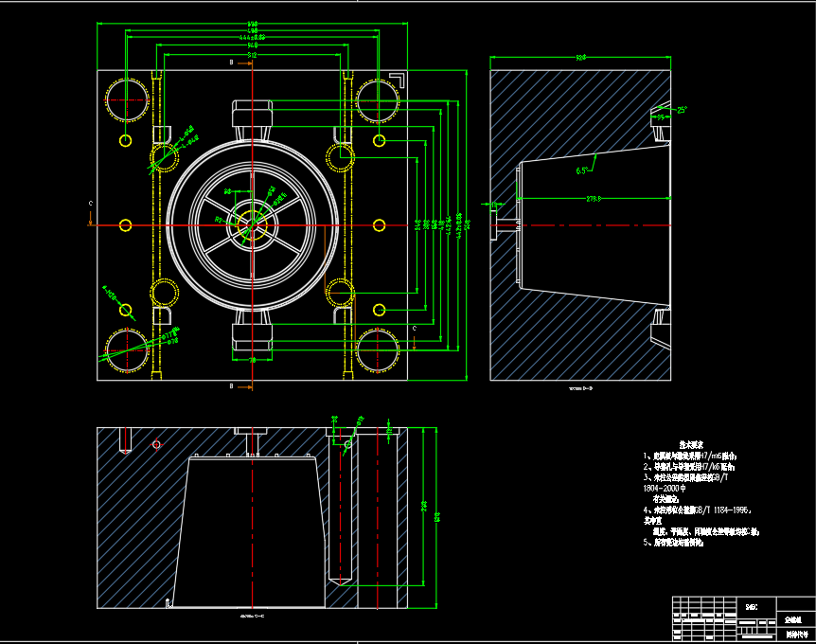816x644 pixels.
Task: Select the small yellow hole right of center
Action: [x=380, y=224]
